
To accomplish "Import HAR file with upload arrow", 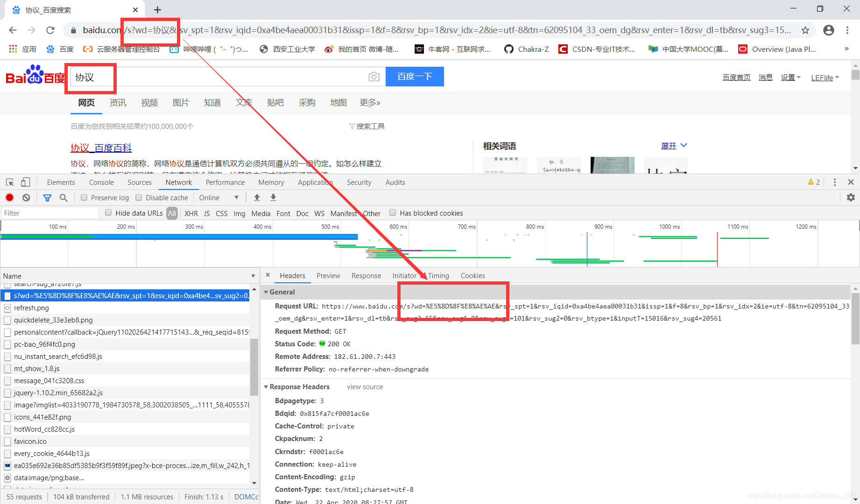I will 257,197.
